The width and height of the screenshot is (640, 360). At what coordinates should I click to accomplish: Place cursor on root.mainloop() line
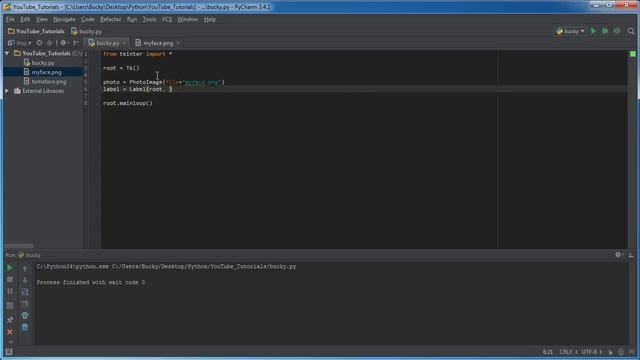click(128, 103)
